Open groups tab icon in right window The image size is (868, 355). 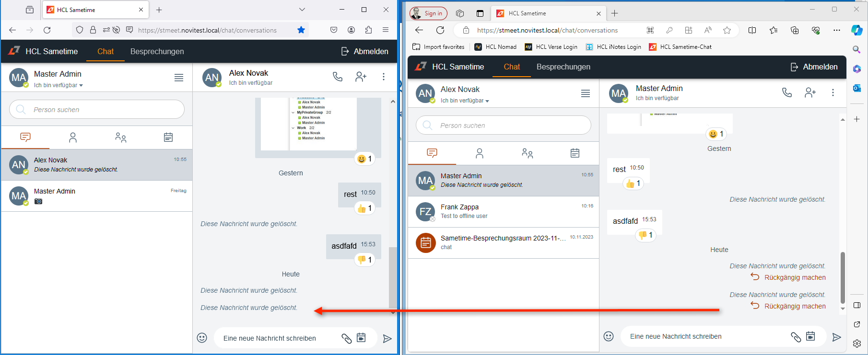pos(528,153)
